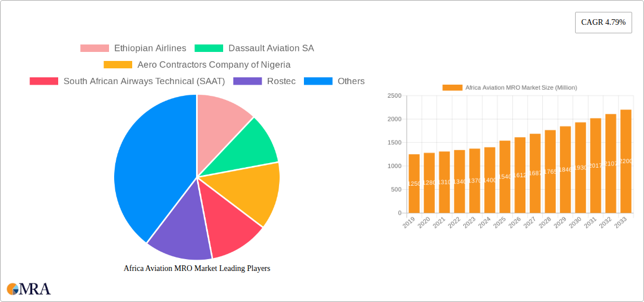Select the green Dassault Aviation pie slice

coord(251,150)
